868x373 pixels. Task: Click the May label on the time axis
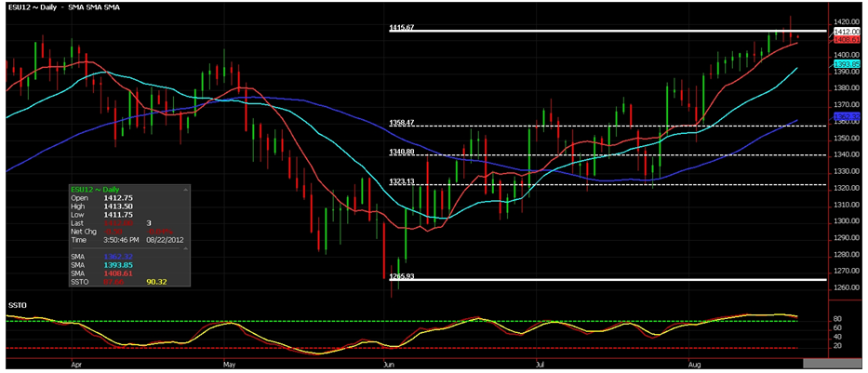click(x=230, y=365)
